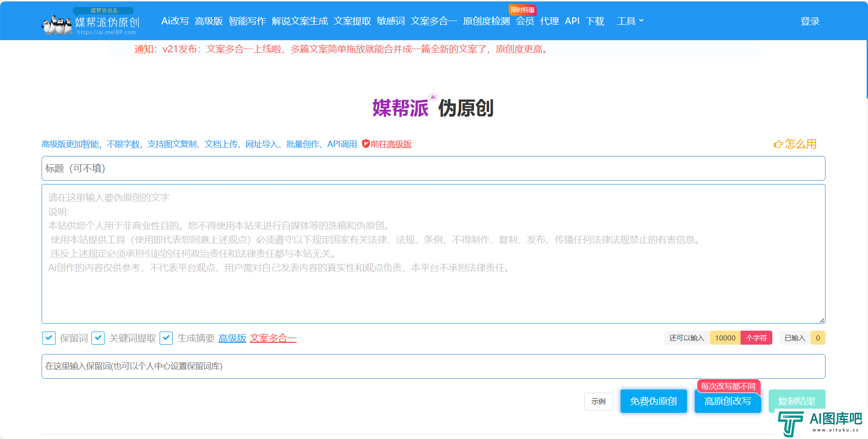Click the 登录 link
The image size is (868, 439).
click(810, 21)
